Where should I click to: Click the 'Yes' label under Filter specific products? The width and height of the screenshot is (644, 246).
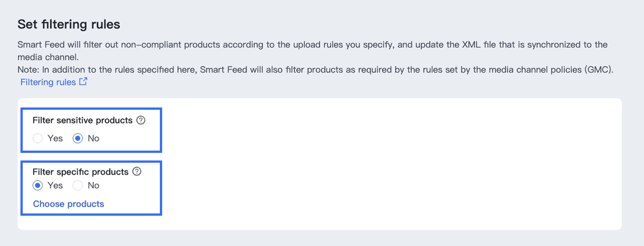[55, 185]
